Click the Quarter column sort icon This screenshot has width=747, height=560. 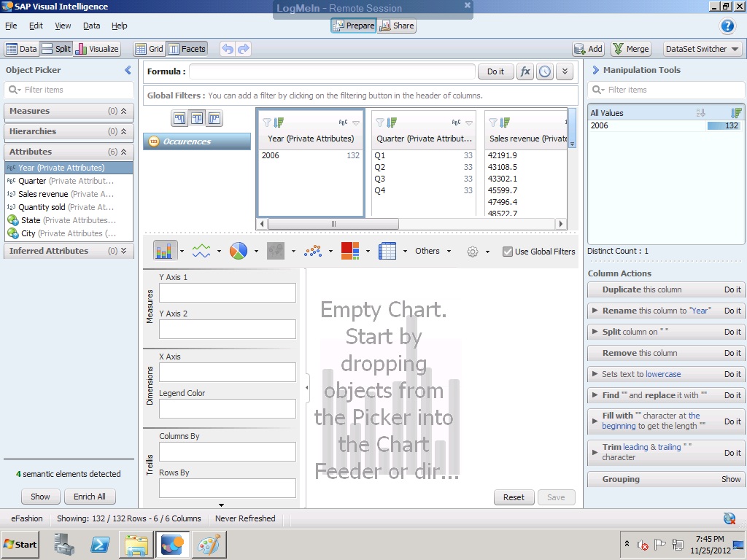click(x=392, y=122)
